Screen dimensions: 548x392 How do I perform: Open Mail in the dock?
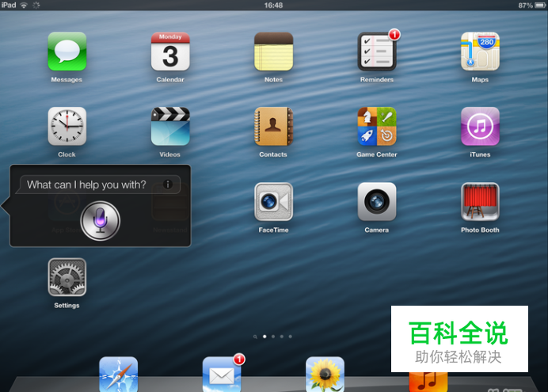(222, 374)
